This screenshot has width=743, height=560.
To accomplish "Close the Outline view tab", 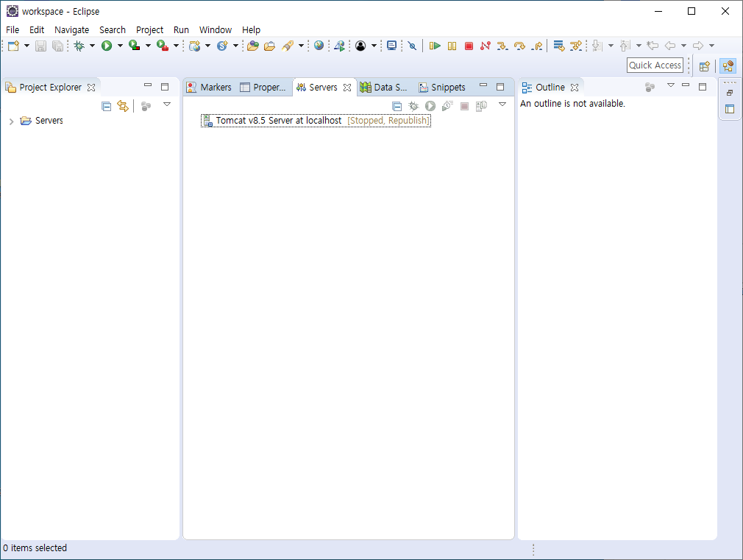I will 575,88.
